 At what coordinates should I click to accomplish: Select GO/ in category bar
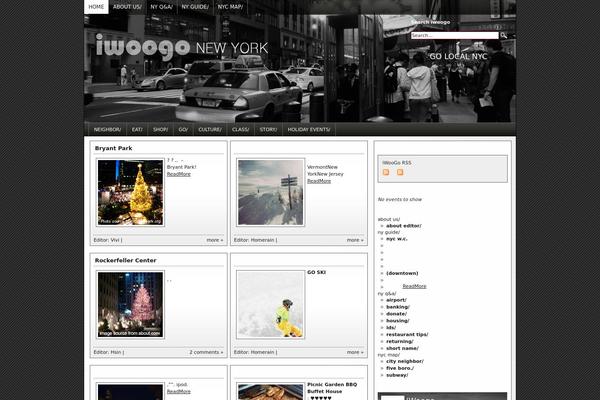tap(183, 130)
